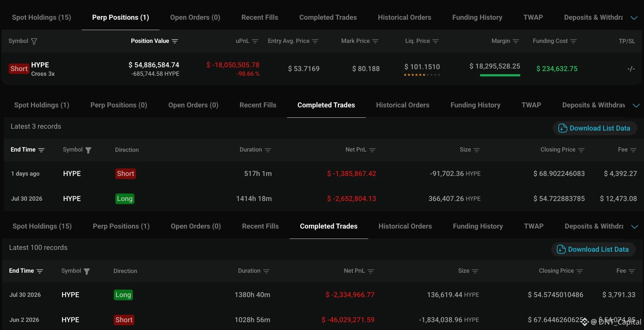
Task: Click the liquidation price dotted indicator bar
Action: [422, 75]
